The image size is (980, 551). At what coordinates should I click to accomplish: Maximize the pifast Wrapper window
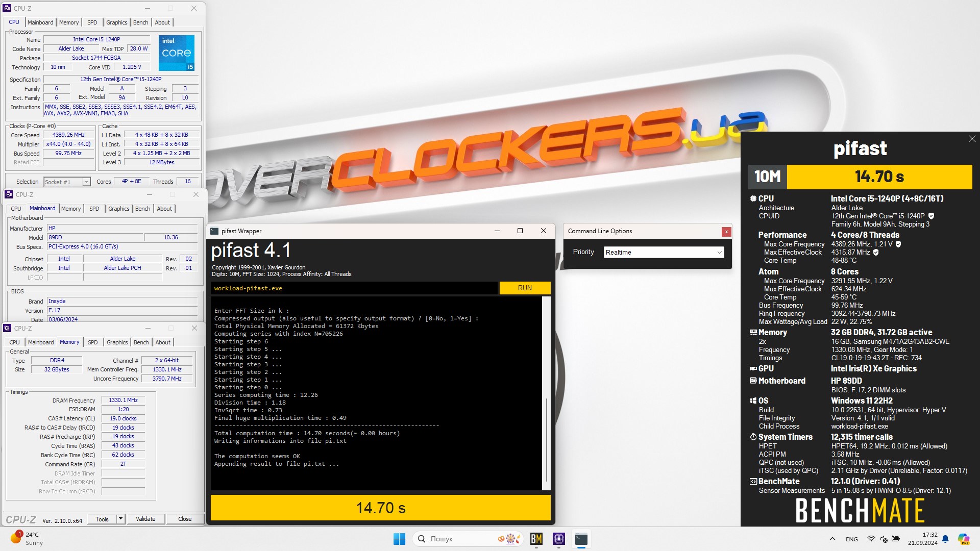pyautogui.click(x=520, y=231)
